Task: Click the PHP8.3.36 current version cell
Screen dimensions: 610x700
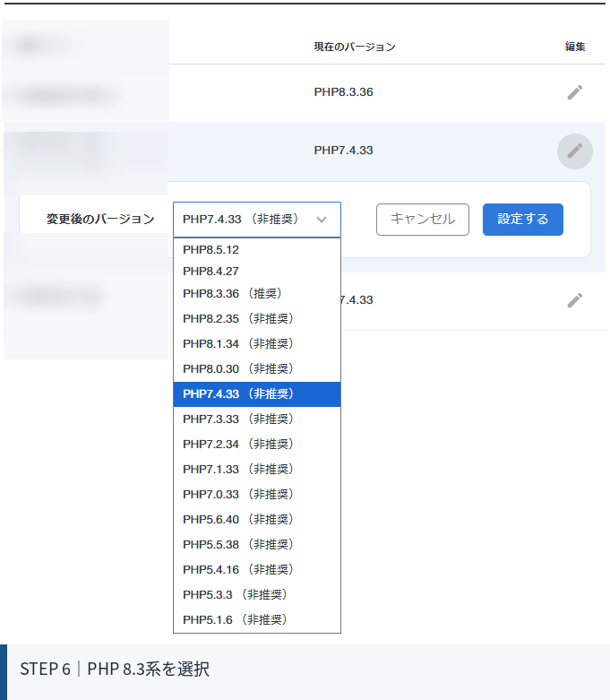Action: point(344,92)
